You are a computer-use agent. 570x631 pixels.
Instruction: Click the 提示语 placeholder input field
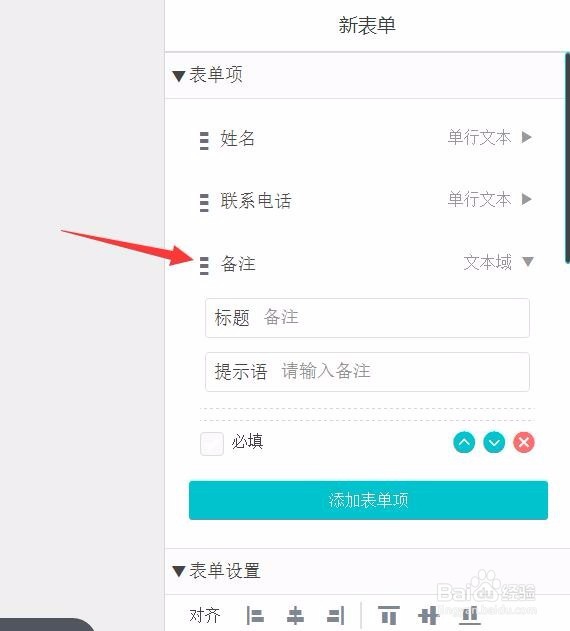pos(367,372)
